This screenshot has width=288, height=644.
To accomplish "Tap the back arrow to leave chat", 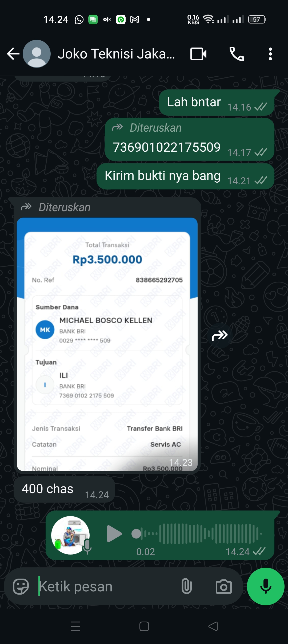I will 13,54.
